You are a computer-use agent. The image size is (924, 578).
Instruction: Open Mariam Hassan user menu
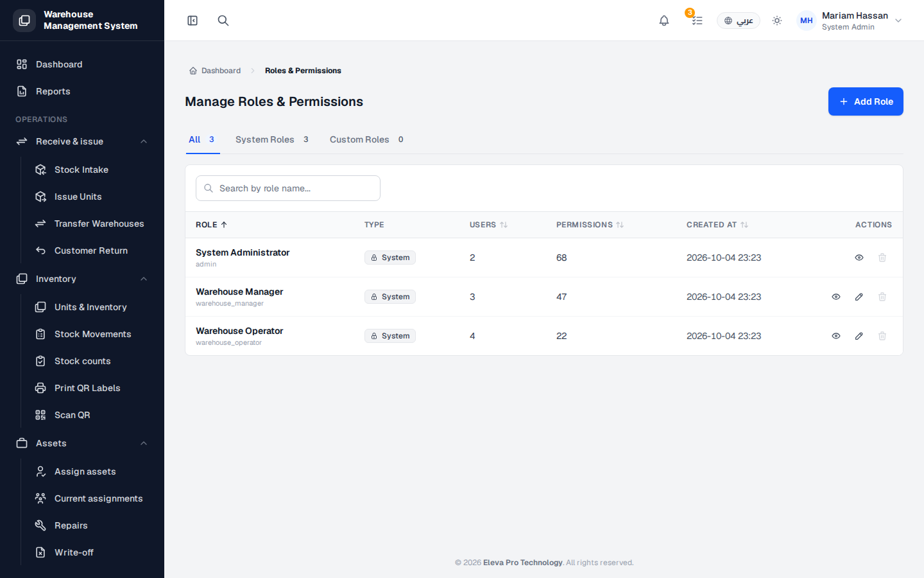pyautogui.click(x=850, y=21)
